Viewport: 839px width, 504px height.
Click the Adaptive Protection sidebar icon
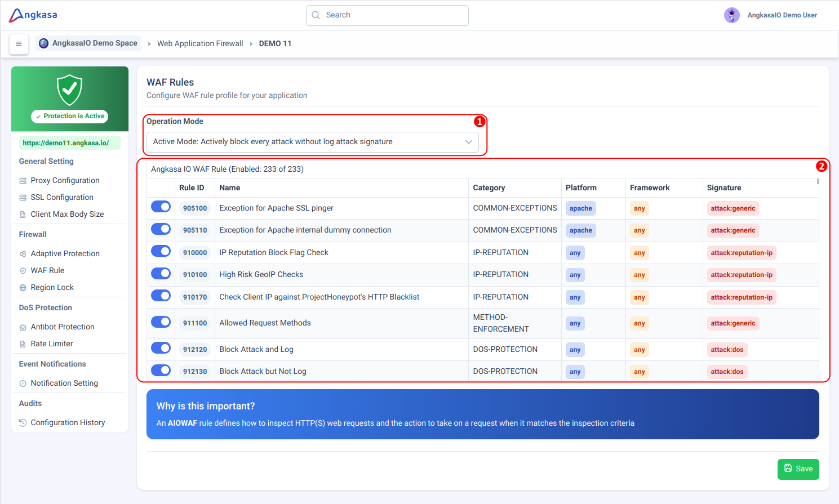coord(23,254)
